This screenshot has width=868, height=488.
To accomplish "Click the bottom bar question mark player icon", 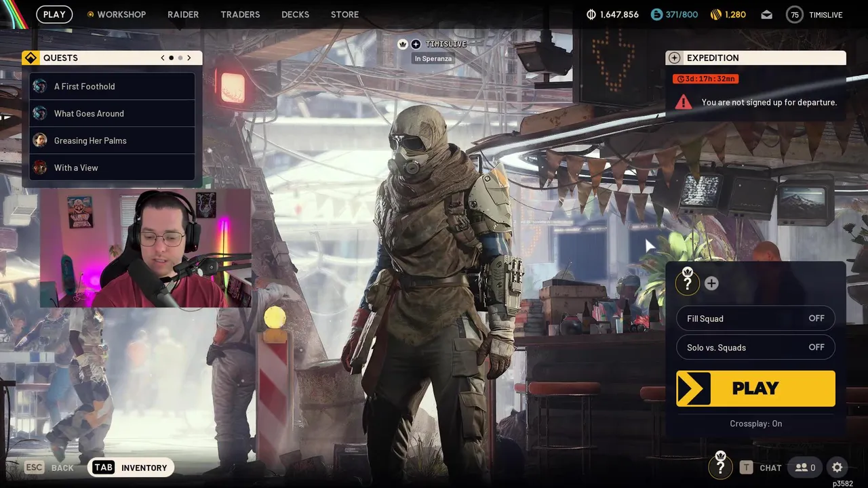I will (x=720, y=466).
